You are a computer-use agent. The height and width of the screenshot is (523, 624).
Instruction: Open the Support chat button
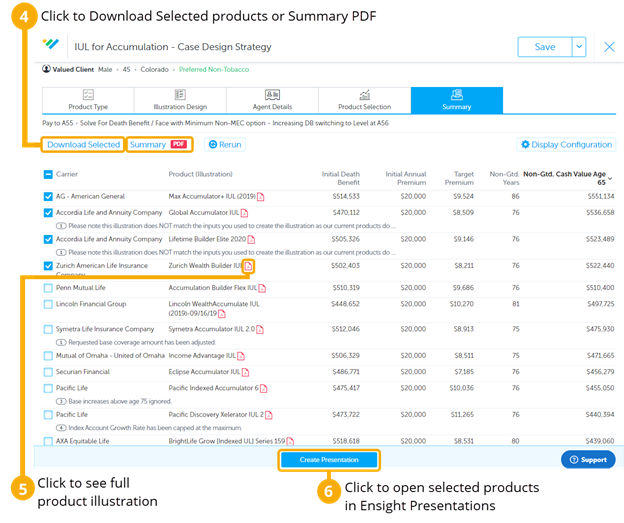pyautogui.click(x=588, y=460)
